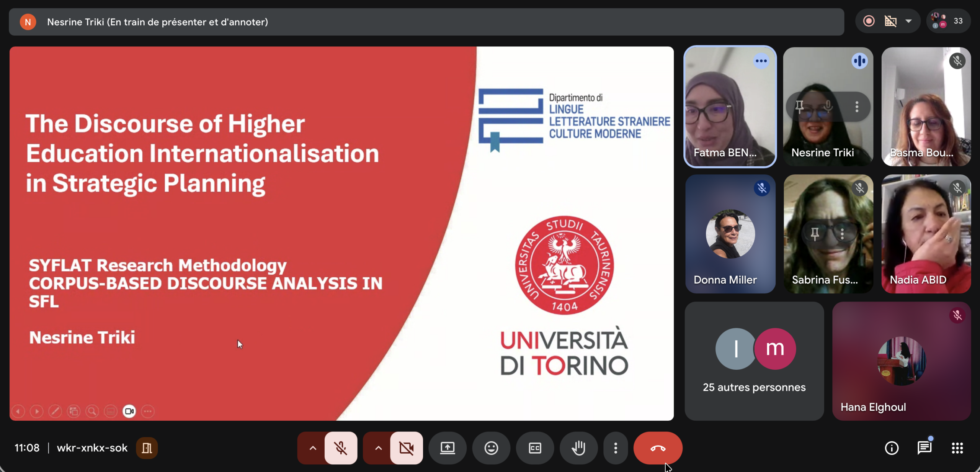This screenshot has width=980, height=472.
Task: Expand audio settings chevron
Action: coord(313,448)
